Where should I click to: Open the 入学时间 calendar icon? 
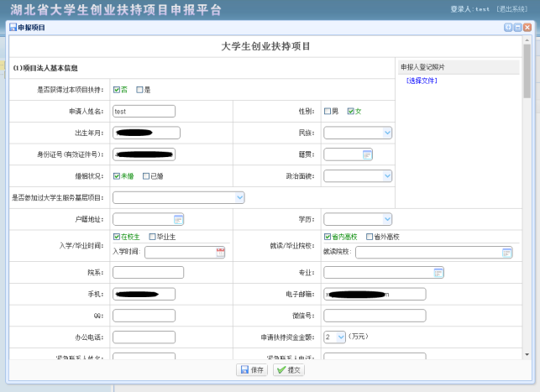(x=220, y=253)
